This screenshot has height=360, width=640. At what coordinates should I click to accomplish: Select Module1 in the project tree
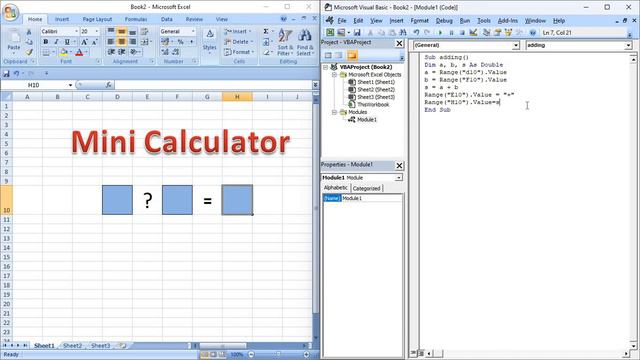(367, 120)
